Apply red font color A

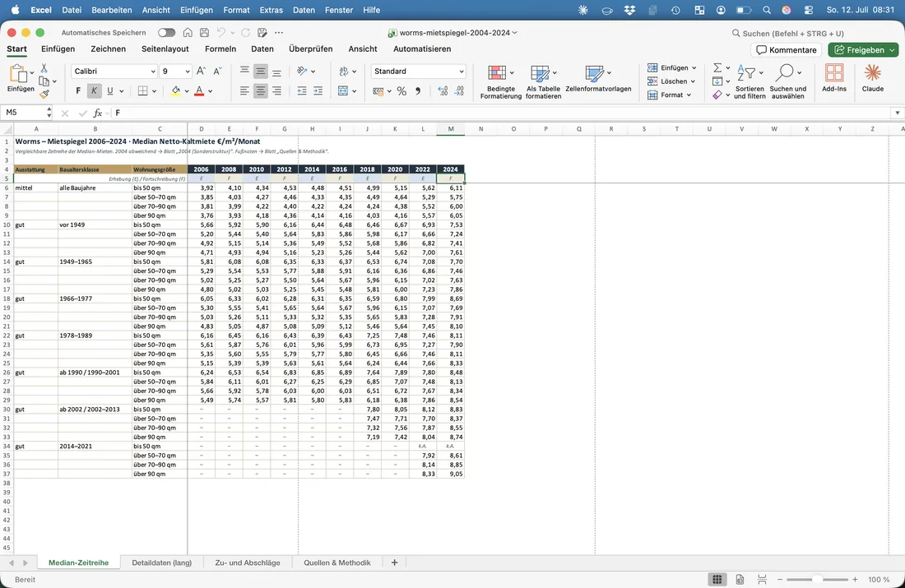coord(199,90)
